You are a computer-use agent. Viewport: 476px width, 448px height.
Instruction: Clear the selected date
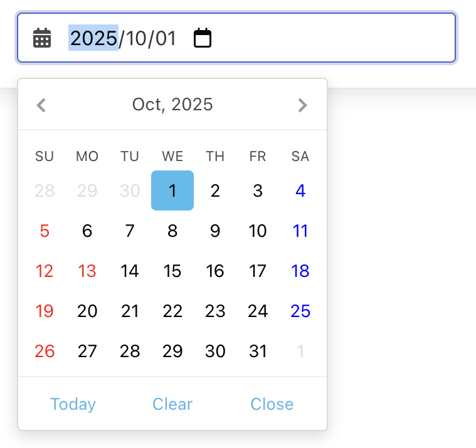[172, 404]
